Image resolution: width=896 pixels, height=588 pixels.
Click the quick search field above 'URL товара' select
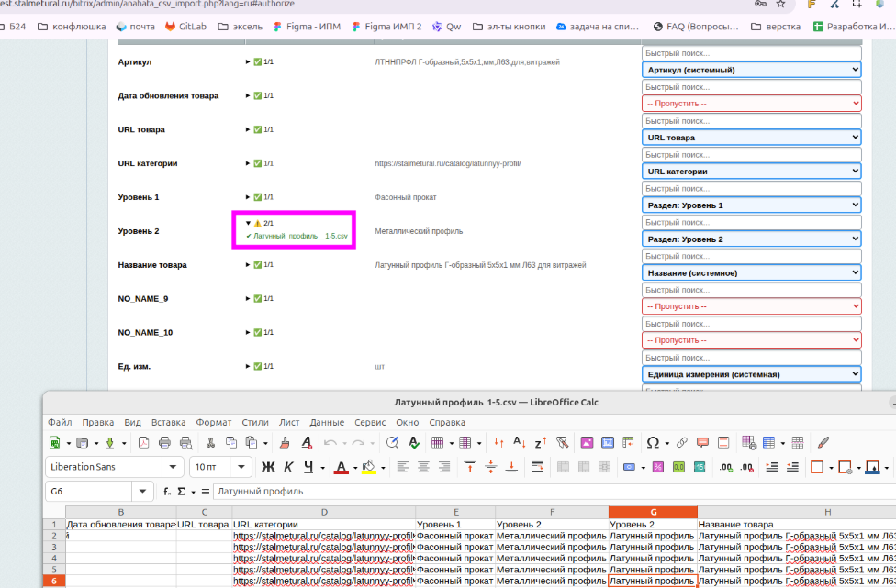tap(751, 121)
